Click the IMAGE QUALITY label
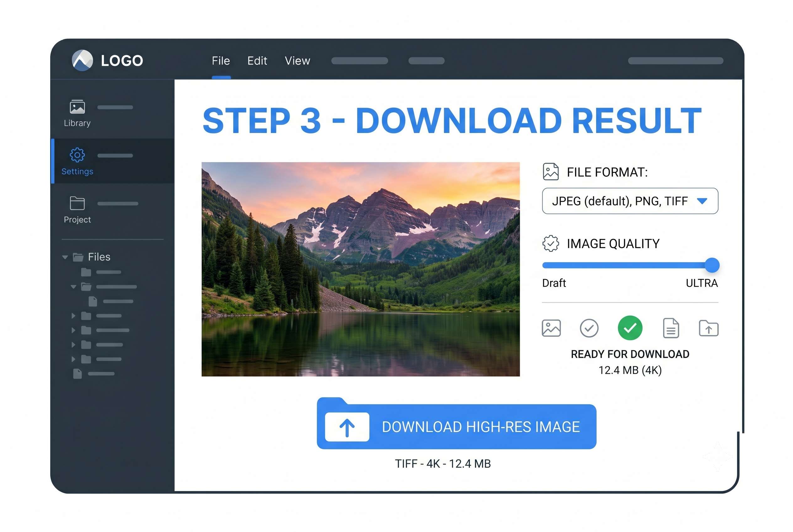This screenshot has height=532, width=793. (x=613, y=244)
